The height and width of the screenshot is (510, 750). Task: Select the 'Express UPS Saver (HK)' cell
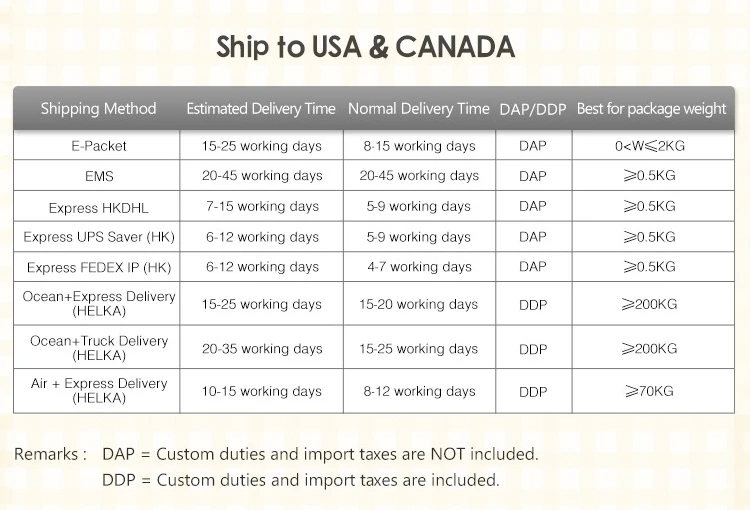[98, 237]
